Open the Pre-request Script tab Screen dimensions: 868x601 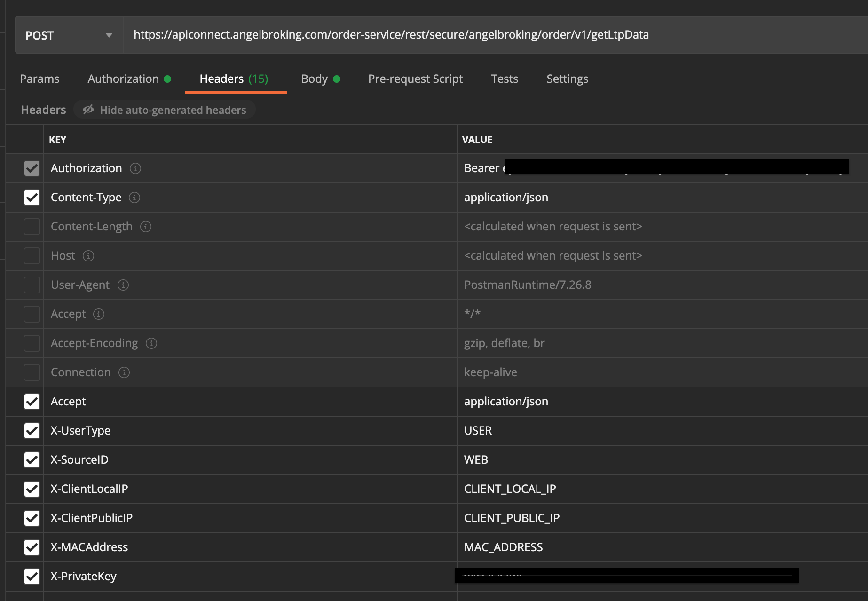tap(415, 79)
